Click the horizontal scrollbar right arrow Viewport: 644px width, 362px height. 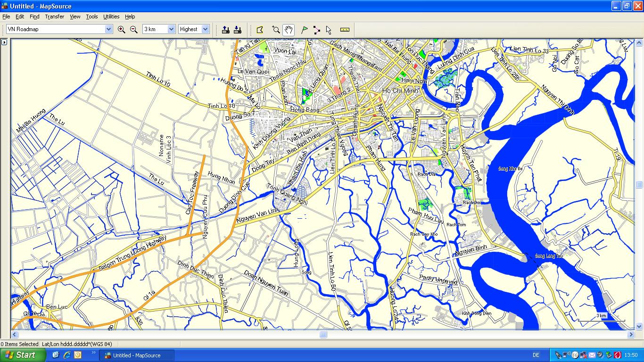coord(631,335)
